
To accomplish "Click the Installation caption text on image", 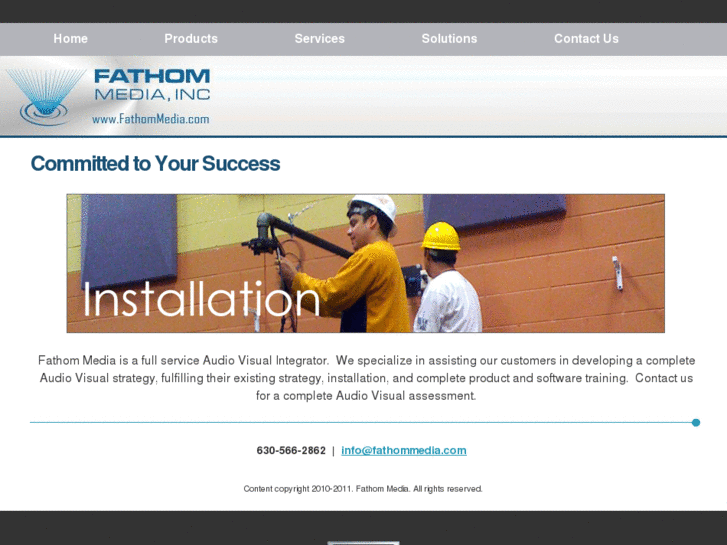I will (x=201, y=299).
